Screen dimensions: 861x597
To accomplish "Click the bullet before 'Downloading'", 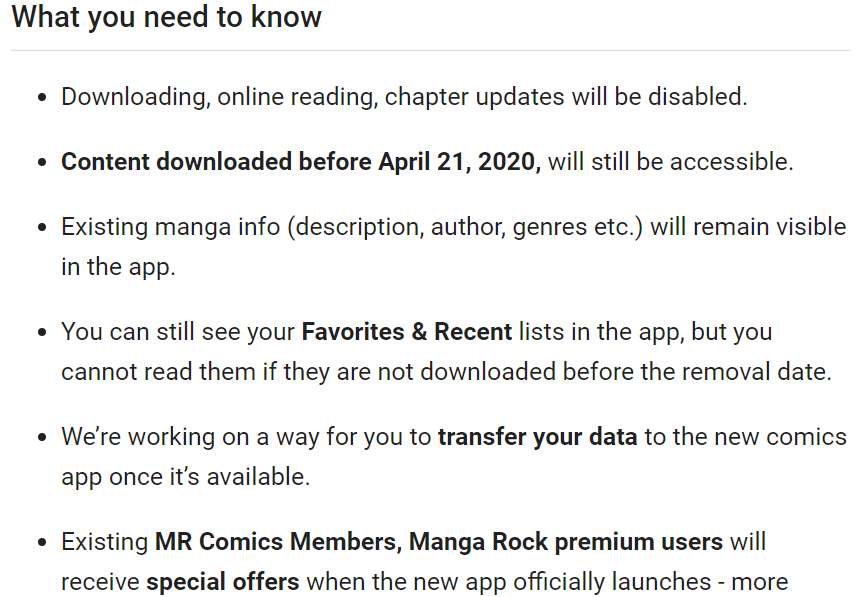I will 42,98.
